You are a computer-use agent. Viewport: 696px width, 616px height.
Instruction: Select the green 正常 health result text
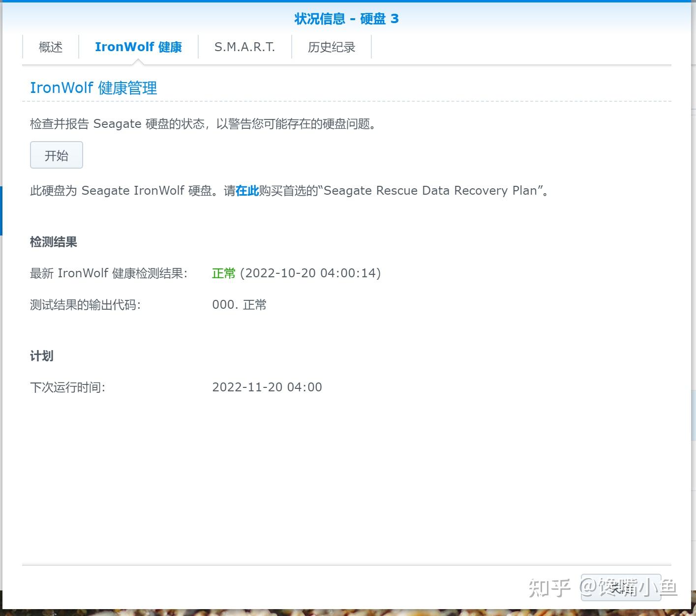[224, 273]
